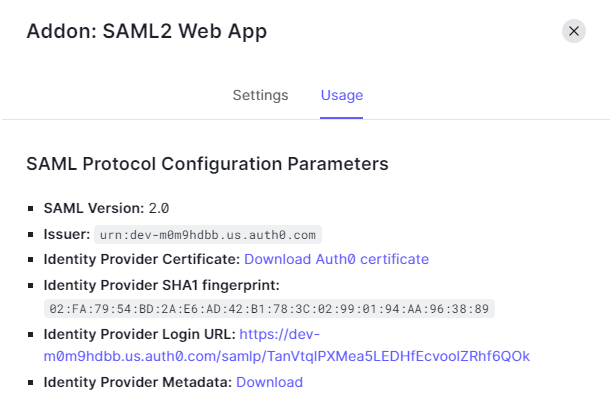The width and height of the screenshot is (612, 410).
Task: Download the Identity Provider Metadata
Action: (269, 382)
